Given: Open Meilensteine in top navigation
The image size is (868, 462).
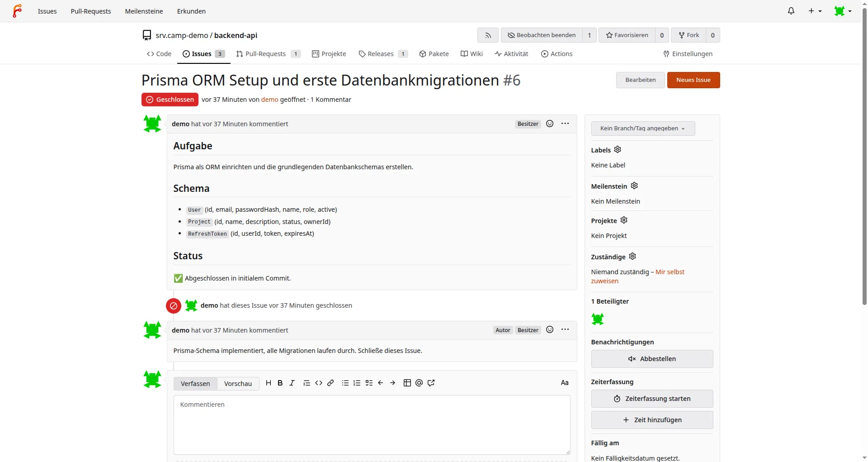Looking at the screenshot, I should 144,11.
